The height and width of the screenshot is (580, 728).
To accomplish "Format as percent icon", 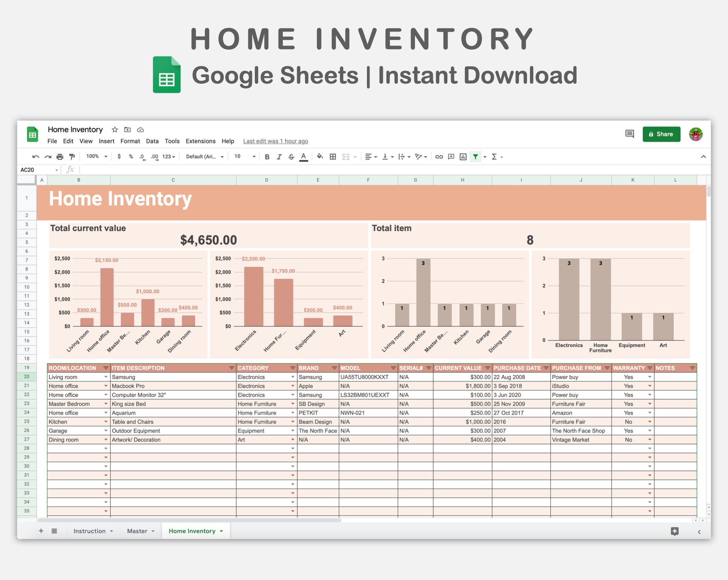I will click(x=131, y=157).
